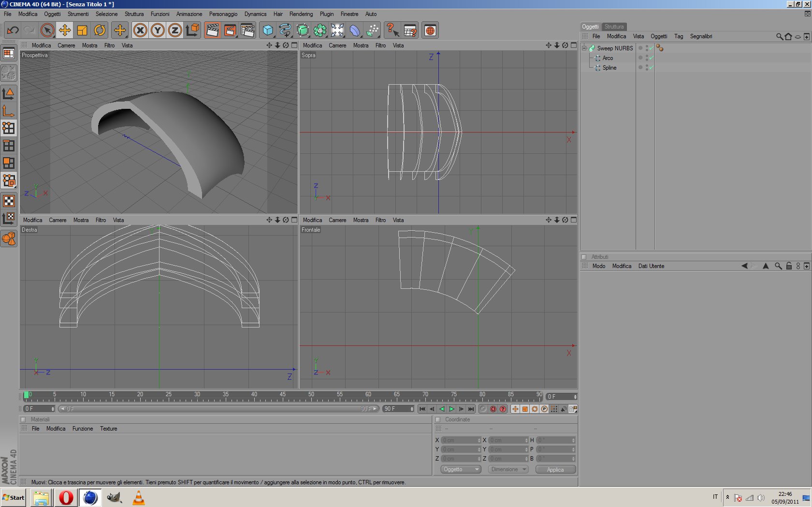Open the Dimensione dropdown
Screen dimensions: 812x507
(x=508, y=469)
